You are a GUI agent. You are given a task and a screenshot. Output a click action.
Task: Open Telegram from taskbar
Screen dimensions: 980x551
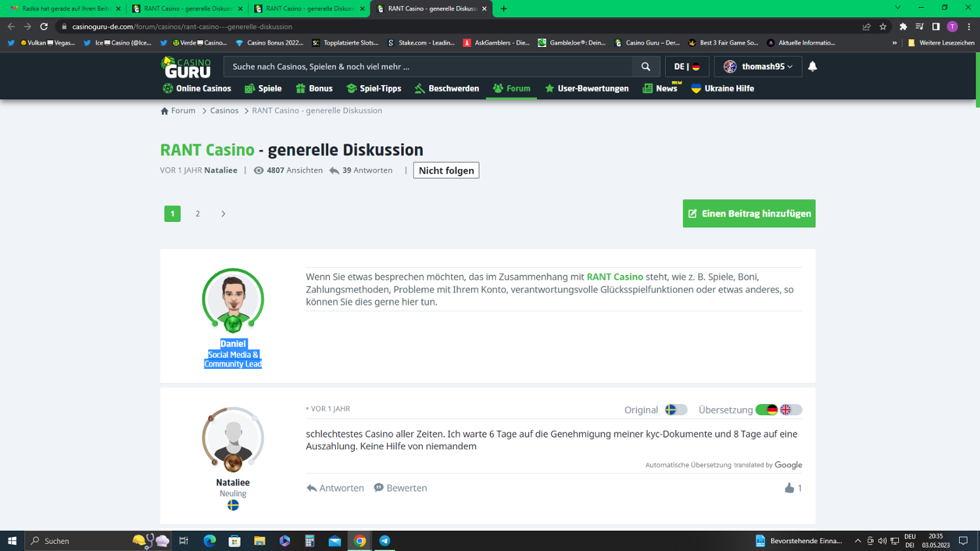click(385, 541)
